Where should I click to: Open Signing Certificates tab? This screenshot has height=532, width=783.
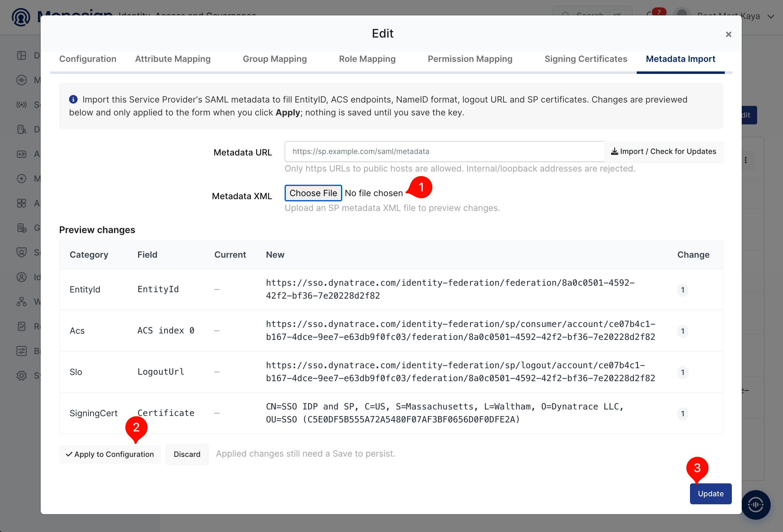pos(586,59)
